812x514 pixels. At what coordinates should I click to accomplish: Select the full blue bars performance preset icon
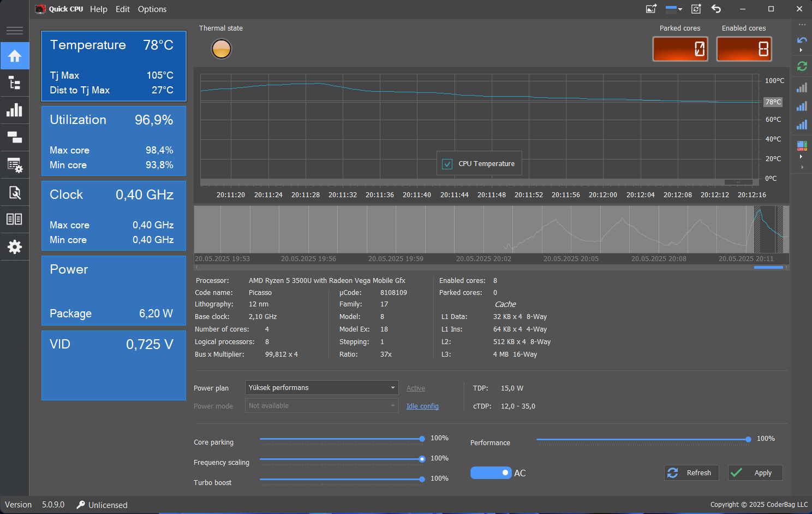tap(802, 125)
